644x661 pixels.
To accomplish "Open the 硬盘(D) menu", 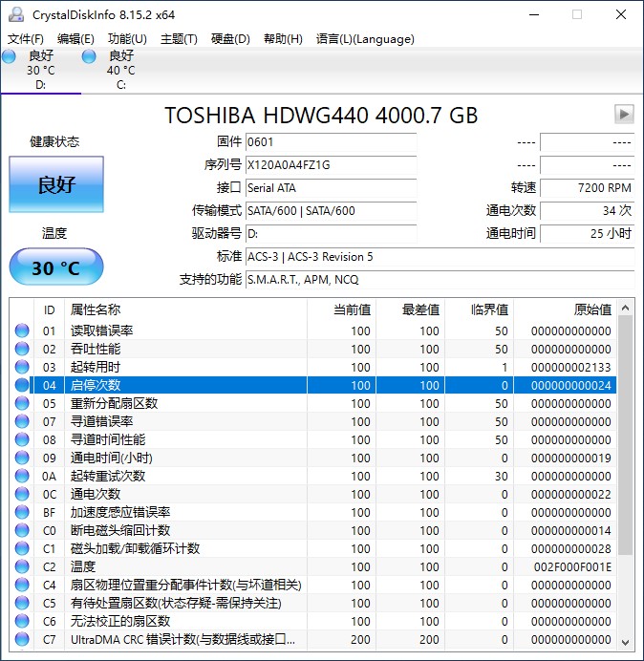I will point(230,39).
